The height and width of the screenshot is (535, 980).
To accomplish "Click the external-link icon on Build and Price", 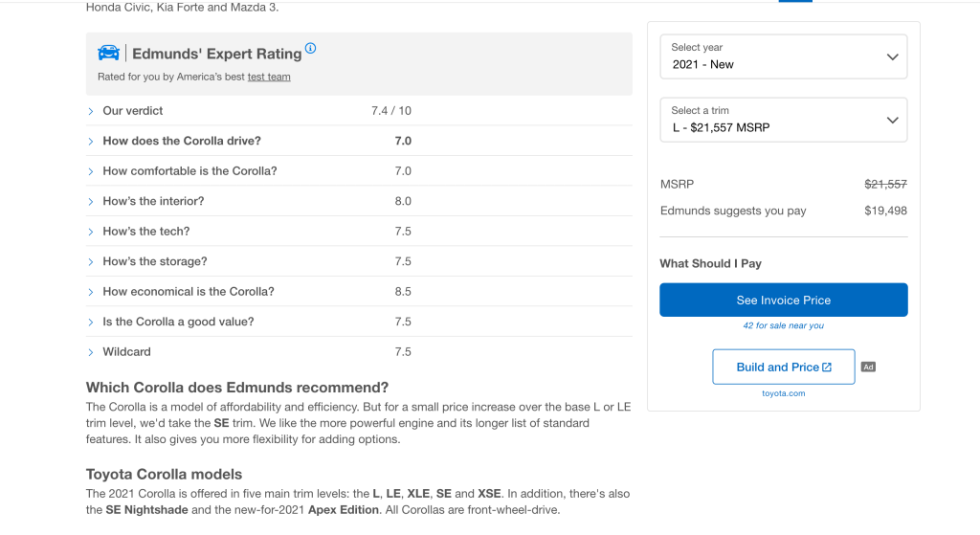I will coord(827,368).
